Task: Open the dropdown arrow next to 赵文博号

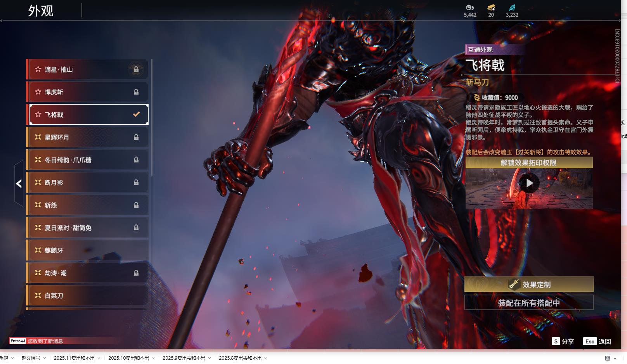Action: 45,358
